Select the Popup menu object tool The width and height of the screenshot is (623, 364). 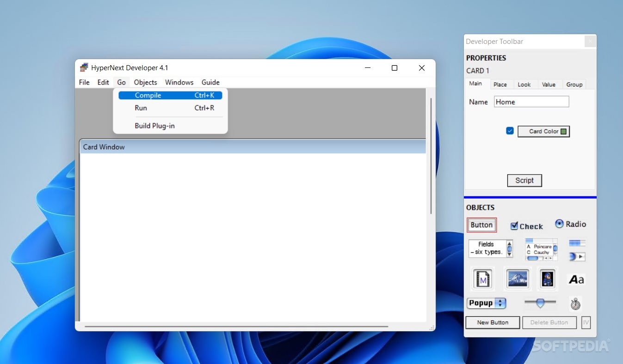click(x=487, y=303)
